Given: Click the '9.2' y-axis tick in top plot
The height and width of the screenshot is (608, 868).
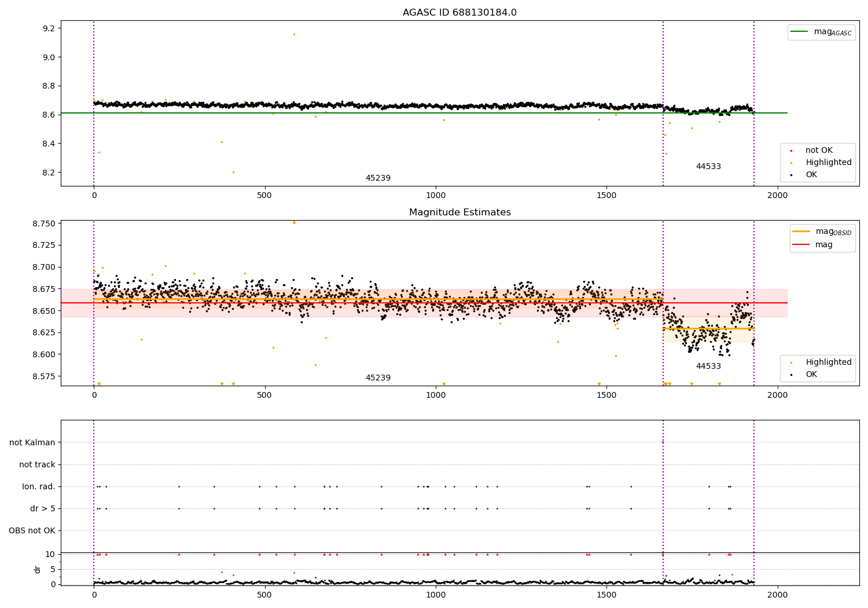Looking at the screenshot, I should click(x=49, y=28).
